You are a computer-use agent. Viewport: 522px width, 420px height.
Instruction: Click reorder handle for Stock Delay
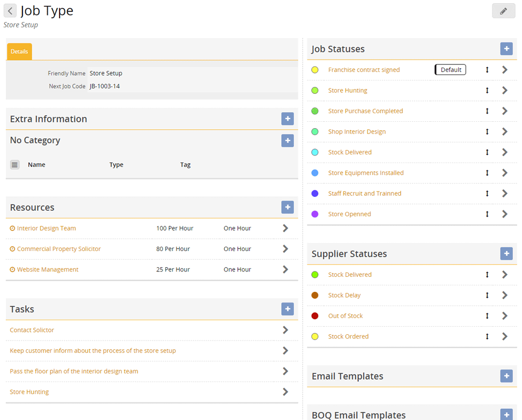point(487,295)
